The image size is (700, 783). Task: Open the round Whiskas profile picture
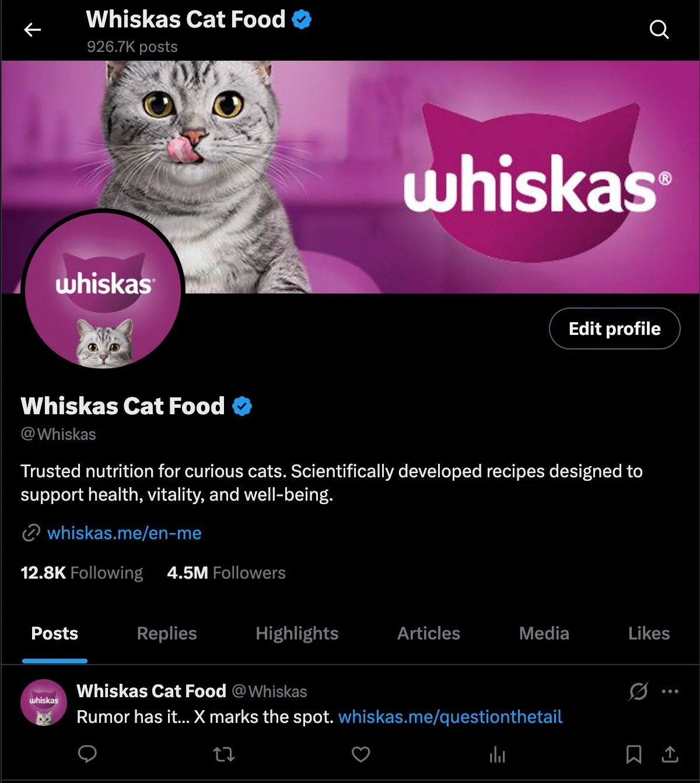click(103, 290)
